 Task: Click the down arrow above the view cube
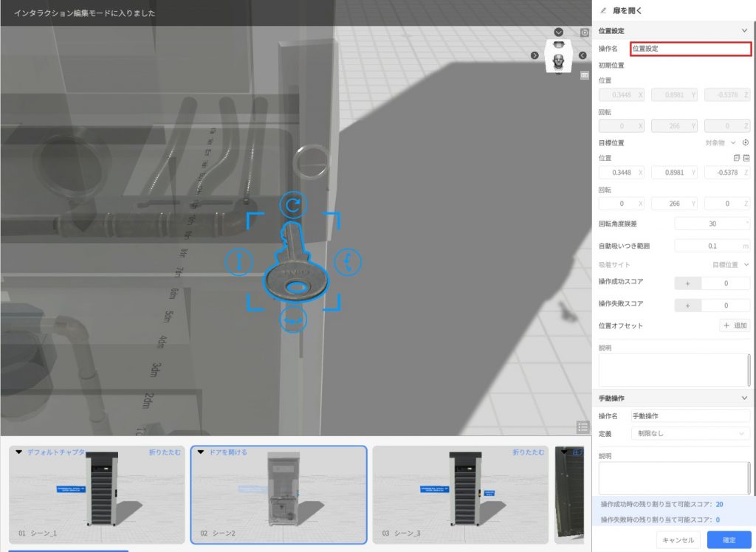[559, 32]
